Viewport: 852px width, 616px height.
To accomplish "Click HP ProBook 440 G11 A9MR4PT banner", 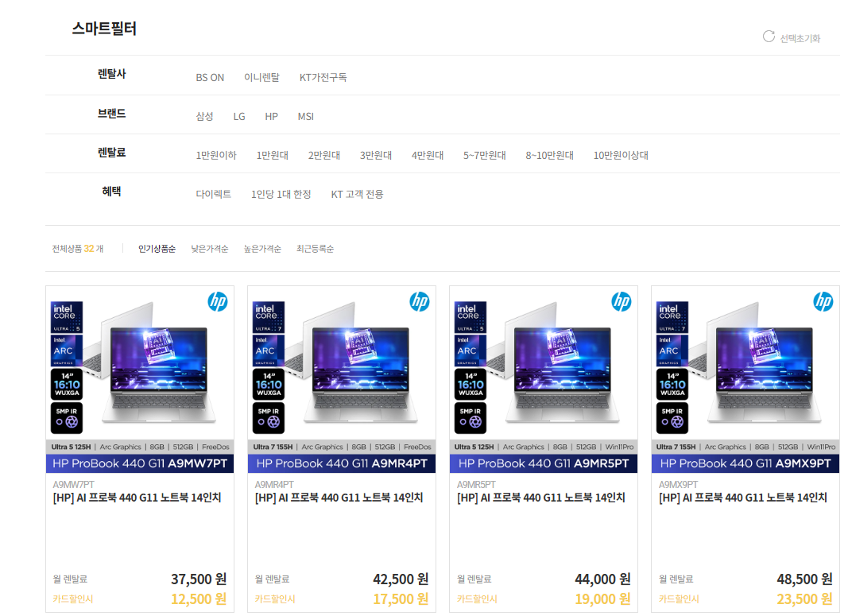I will pyautogui.click(x=342, y=463).
